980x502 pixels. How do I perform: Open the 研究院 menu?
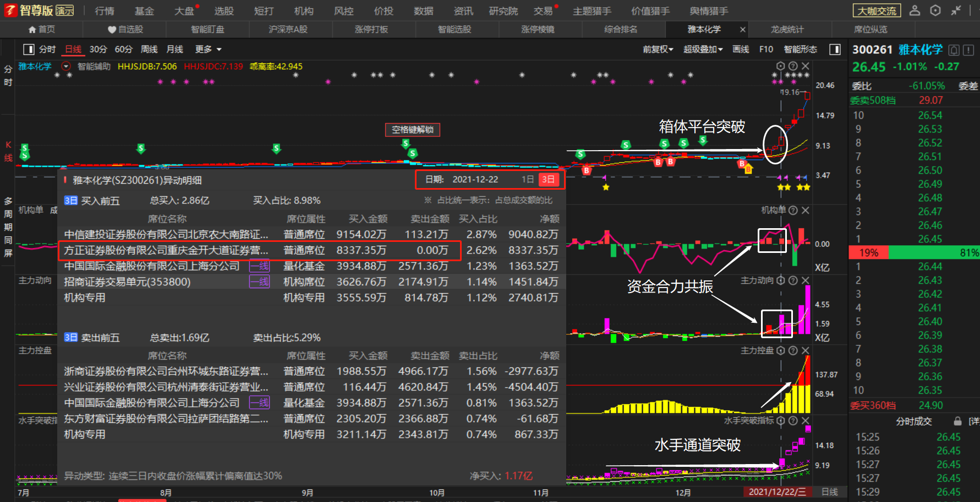click(503, 11)
